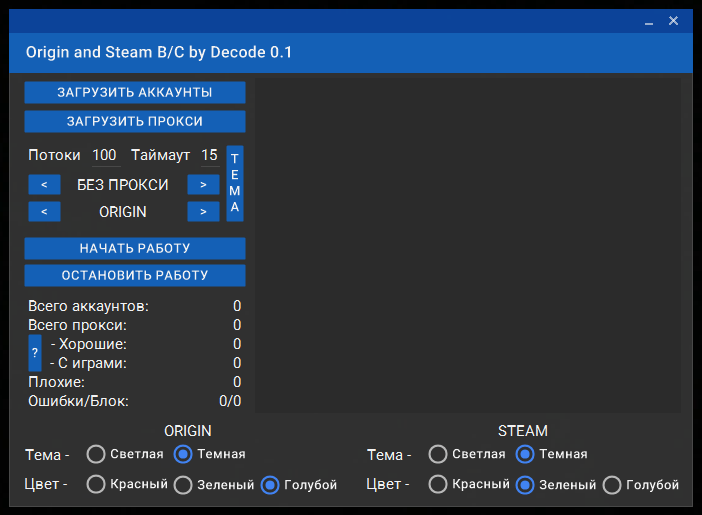Close the application window
Screen dimensions: 702x515
coord(673,21)
